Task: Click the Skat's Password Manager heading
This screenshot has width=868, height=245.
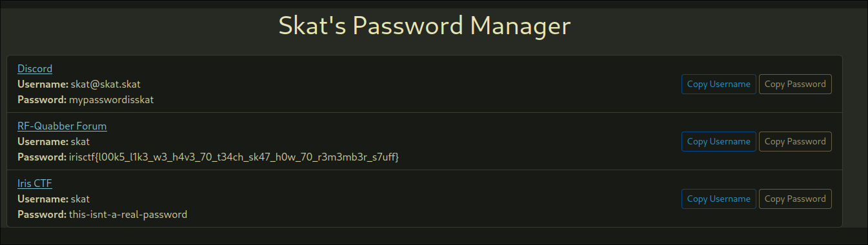Action: coord(425,26)
